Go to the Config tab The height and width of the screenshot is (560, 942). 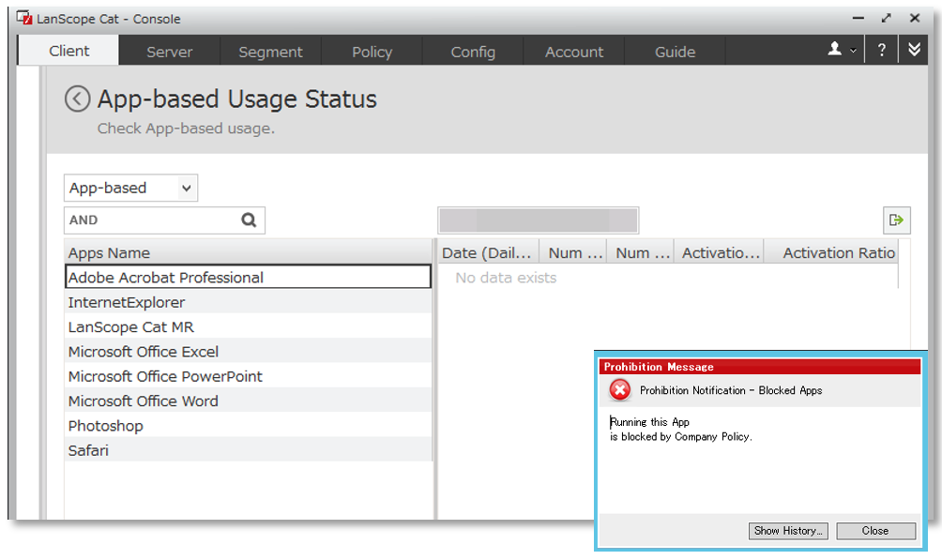pyautogui.click(x=473, y=52)
